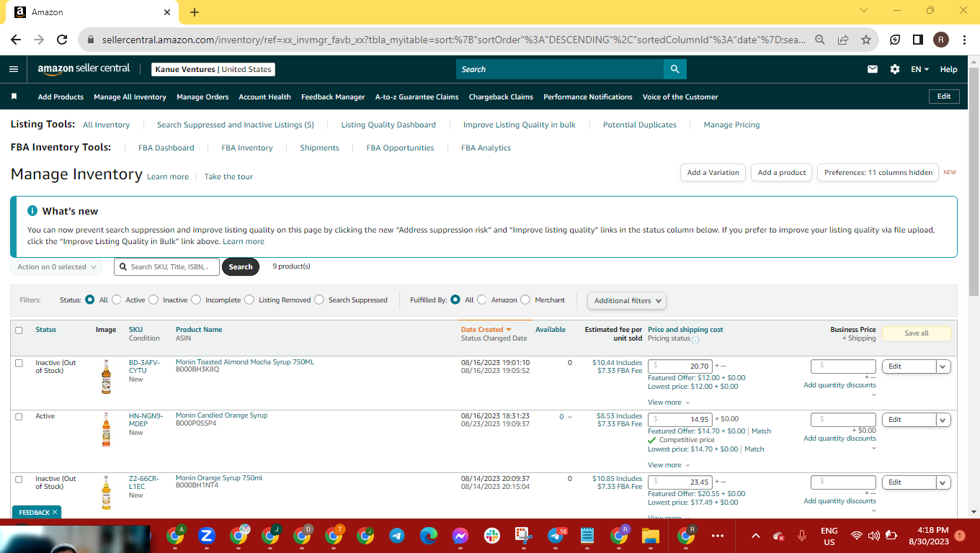Go to Manage Orders in the nav bar
This screenshot has height=553, width=980.
click(x=202, y=96)
